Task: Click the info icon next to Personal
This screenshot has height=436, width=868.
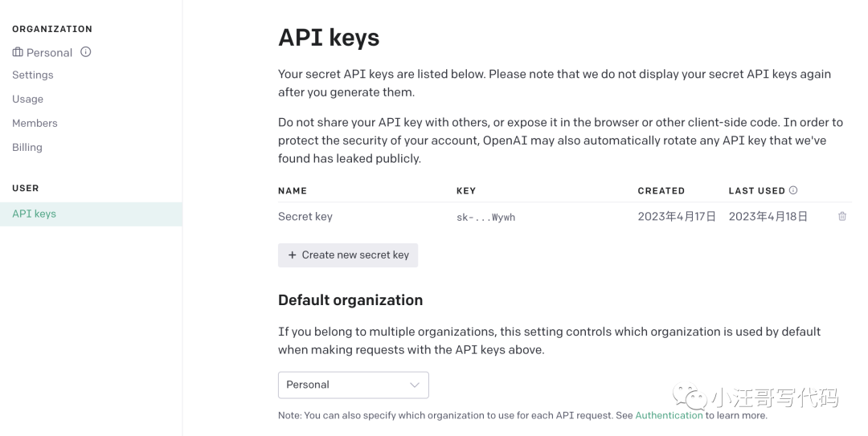Action: (x=86, y=52)
